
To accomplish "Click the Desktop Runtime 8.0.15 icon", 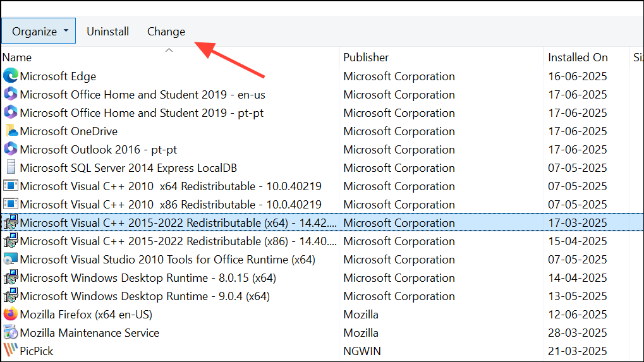I will pyautogui.click(x=11, y=277).
